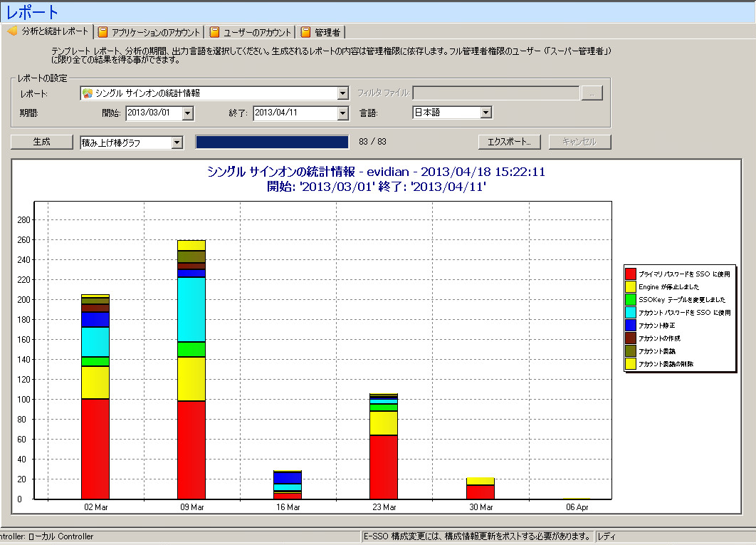Click the 分析と統計レポート tab arrow icon

click(11, 32)
